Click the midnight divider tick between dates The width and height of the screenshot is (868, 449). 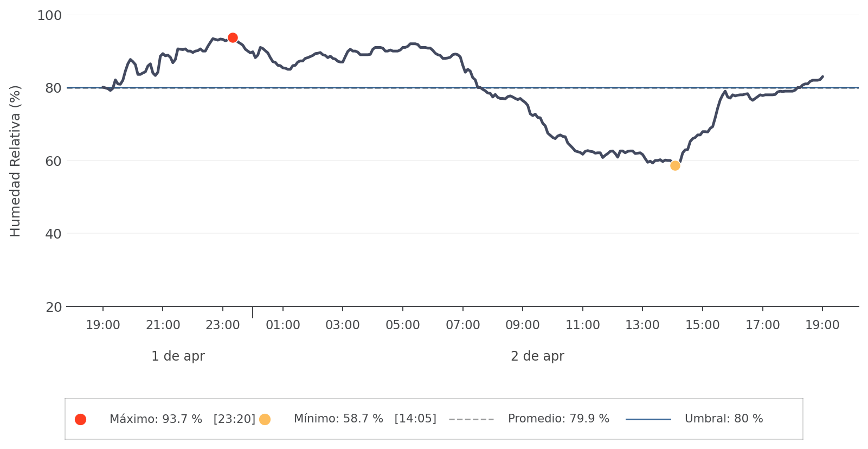pos(253,312)
